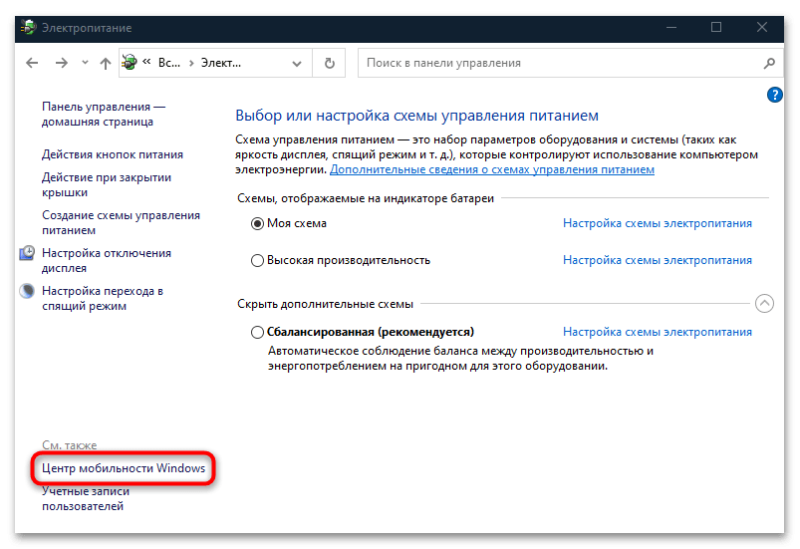Open Действия кнопок питания
The width and height of the screenshot is (800, 549).
coord(112,154)
